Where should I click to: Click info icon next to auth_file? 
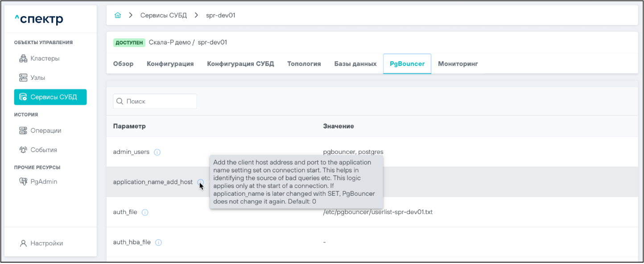[x=144, y=212]
